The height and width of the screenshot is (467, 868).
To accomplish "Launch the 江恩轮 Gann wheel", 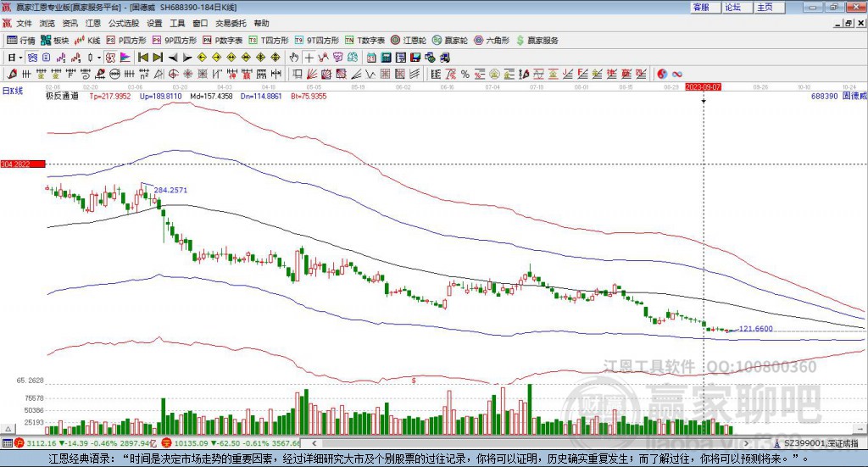I will tap(409, 41).
